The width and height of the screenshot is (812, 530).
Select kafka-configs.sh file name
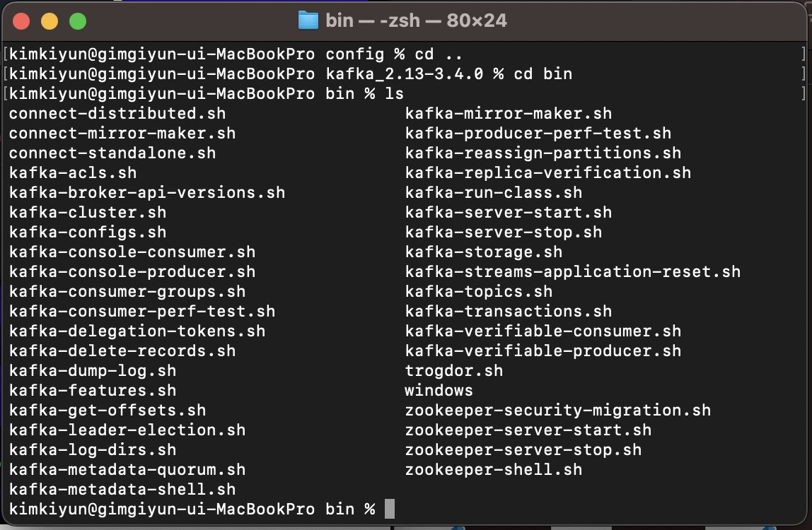coord(88,232)
